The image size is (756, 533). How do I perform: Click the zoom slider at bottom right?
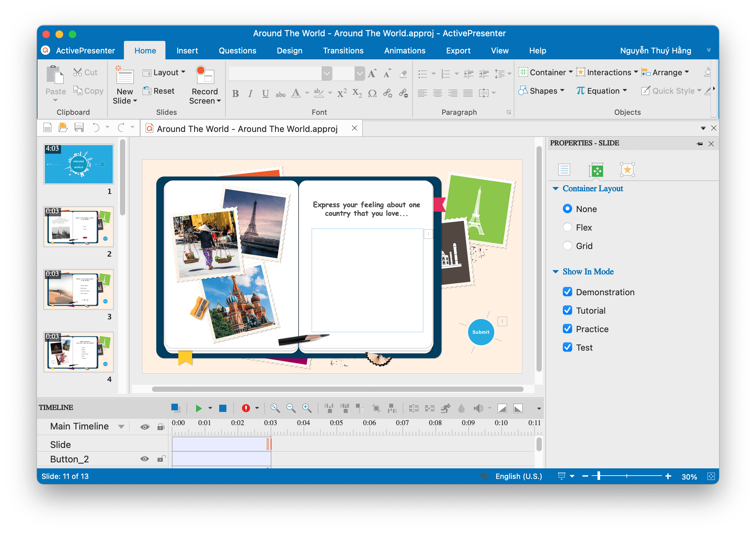click(x=599, y=476)
